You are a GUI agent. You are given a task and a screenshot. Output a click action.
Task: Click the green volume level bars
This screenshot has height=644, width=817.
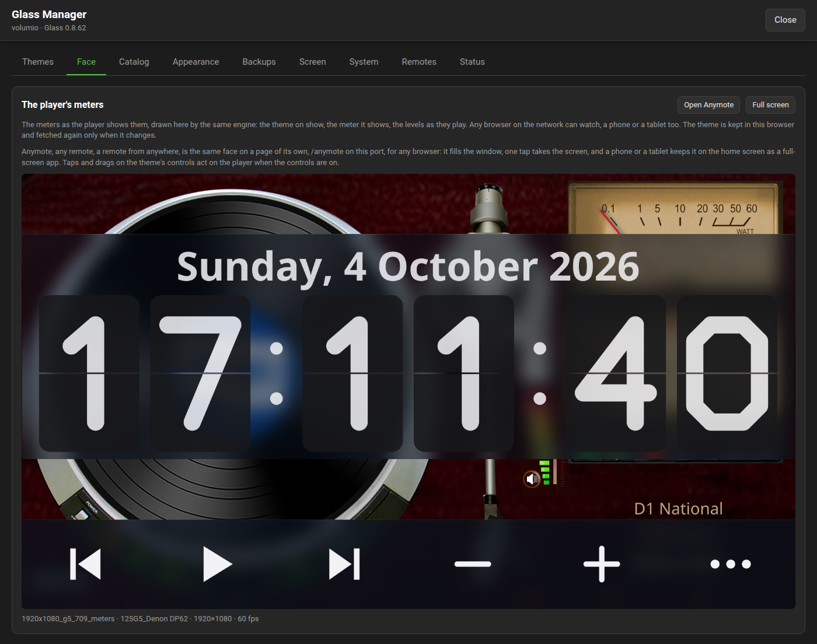click(x=545, y=473)
